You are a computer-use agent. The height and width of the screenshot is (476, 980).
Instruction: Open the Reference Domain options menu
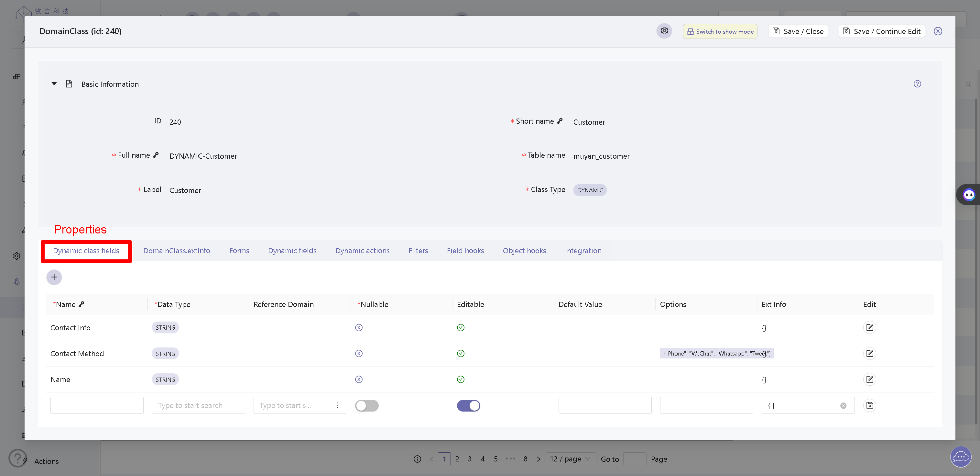coord(338,405)
